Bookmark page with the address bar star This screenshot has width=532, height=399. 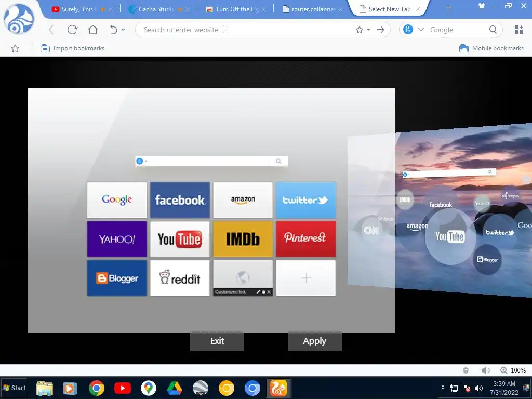coord(360,30)
